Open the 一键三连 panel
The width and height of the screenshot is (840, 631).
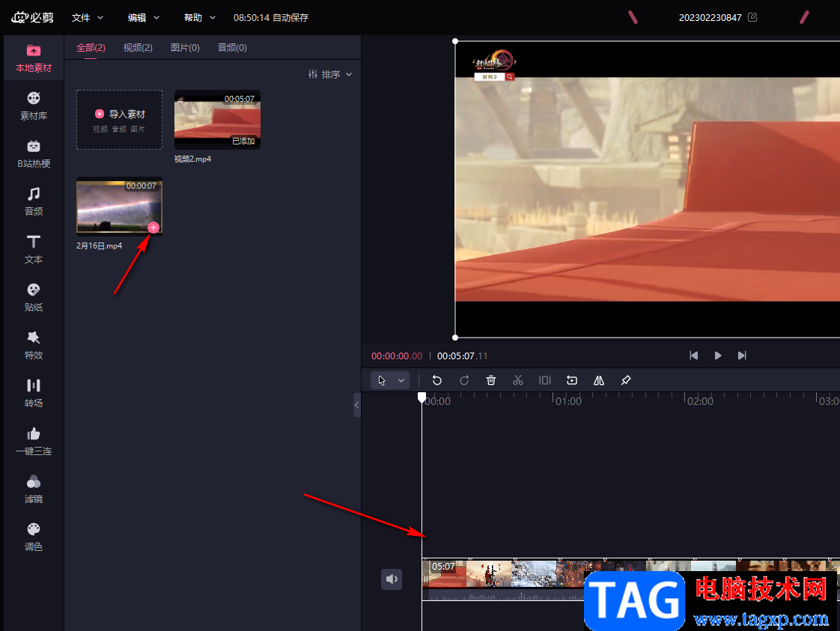click(x=33, y=442)
